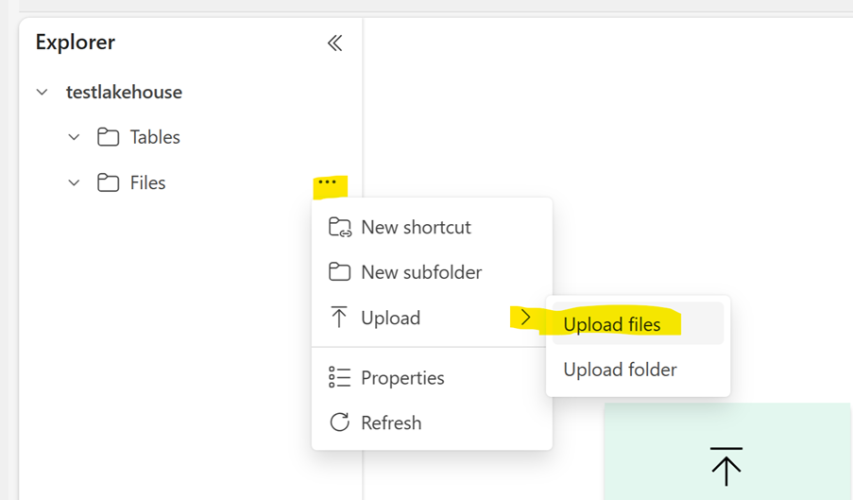The height and width of the screenshot is (500, 853).
Task: Choose Upload folder from submenu
Action: (620, 370)
